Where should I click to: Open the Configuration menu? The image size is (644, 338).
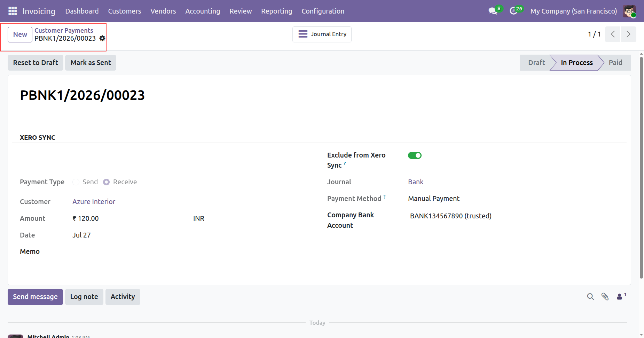tap(323, 11)
